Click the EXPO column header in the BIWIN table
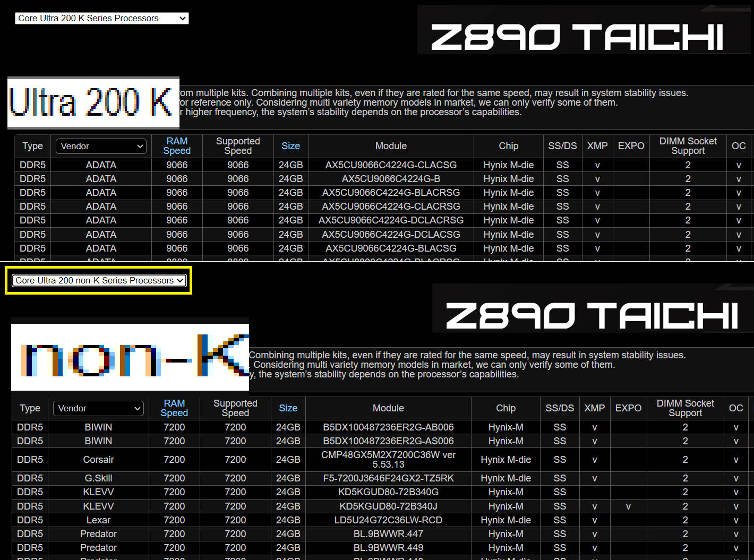 (628, 408)
